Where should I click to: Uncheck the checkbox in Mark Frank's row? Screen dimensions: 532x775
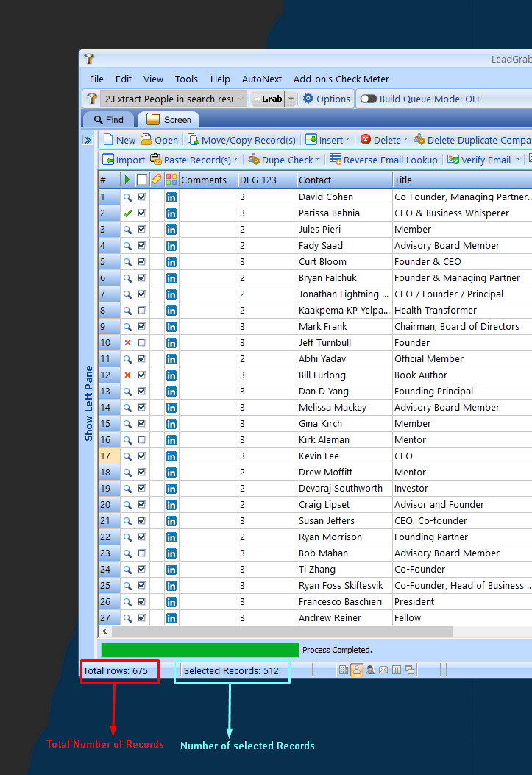142,327
